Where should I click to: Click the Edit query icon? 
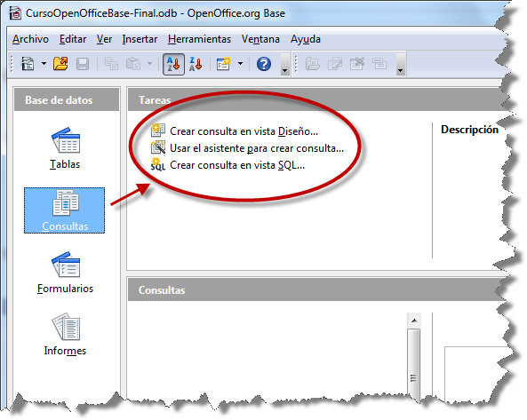[x=335, y=63]
